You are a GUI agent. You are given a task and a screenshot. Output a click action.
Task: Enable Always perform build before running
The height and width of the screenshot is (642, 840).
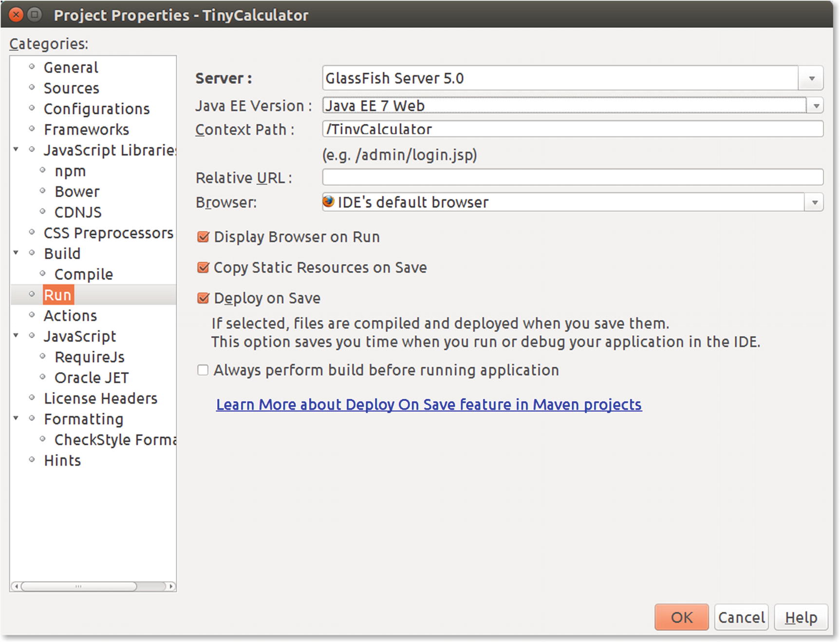tap(203, 370)
